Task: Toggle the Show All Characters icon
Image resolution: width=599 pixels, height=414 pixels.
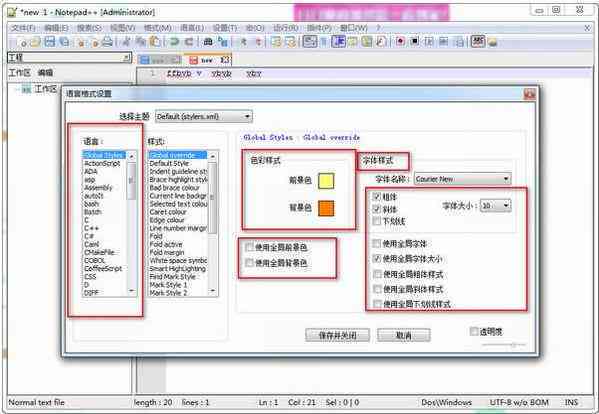Action: click(324, 42)
